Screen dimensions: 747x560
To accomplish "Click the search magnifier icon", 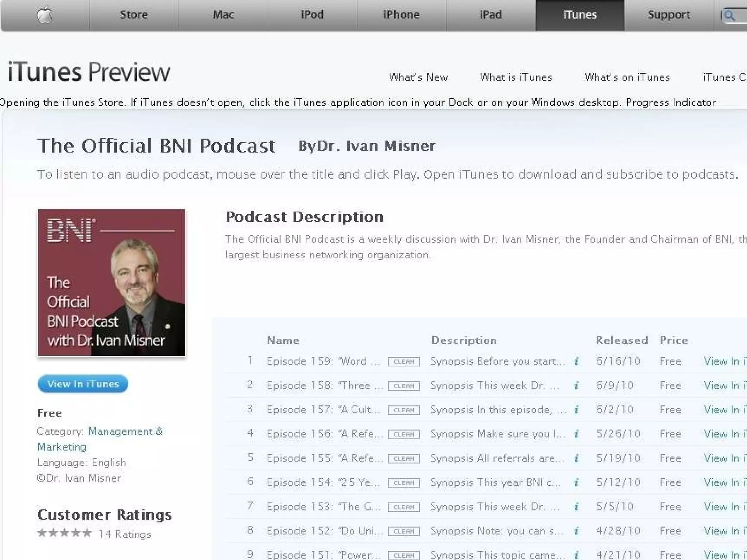I will (x=729, y=15).
